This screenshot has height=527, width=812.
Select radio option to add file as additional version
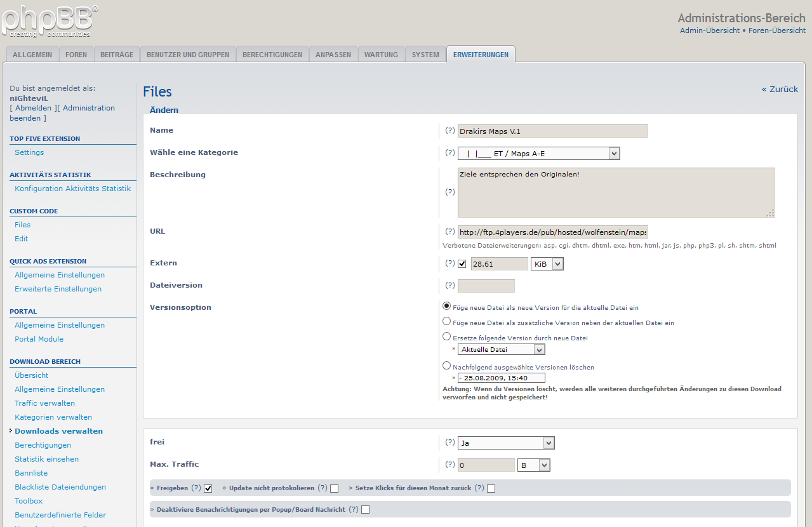[447, 322]
